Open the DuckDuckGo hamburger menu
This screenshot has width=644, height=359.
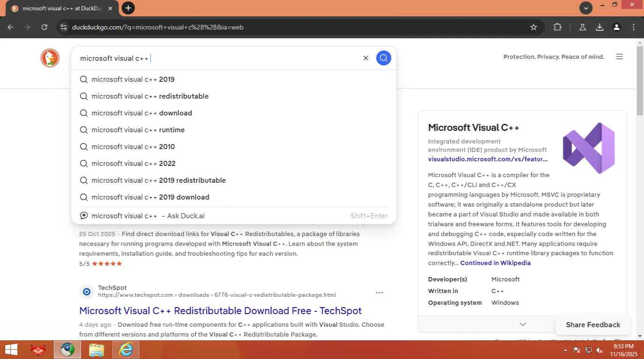[620, 57]
